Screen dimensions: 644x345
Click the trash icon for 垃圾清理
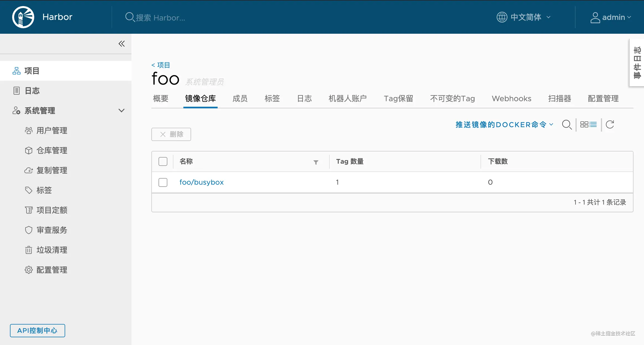pyautogui.click(x=29, y=250)
